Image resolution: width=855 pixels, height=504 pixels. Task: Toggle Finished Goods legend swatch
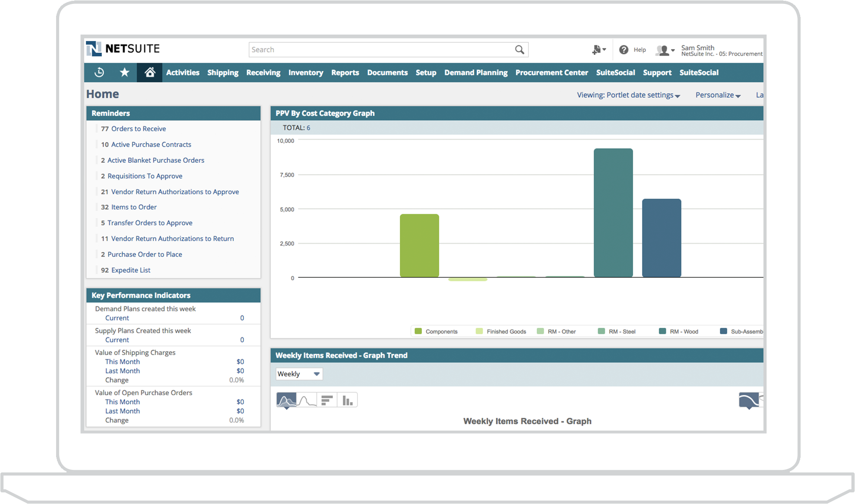coord(479,331)
